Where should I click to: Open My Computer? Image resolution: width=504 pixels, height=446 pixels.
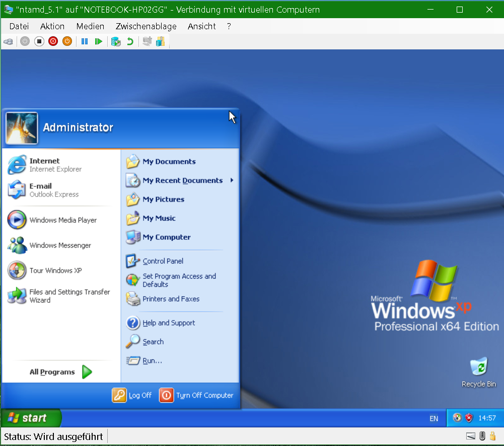tap(180, 237)
